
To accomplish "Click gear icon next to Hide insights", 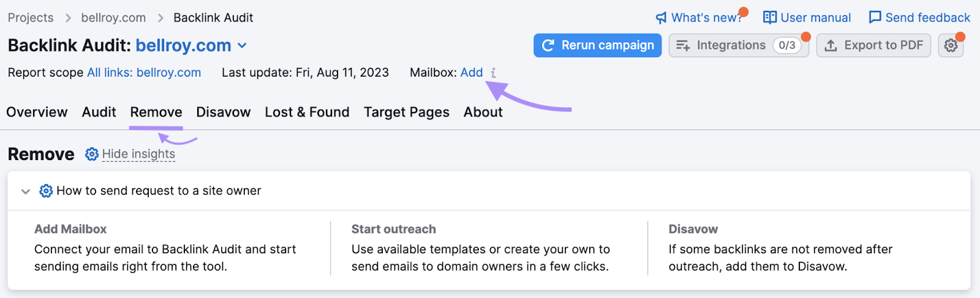I will pyautogui.click(x=92, y=155).
